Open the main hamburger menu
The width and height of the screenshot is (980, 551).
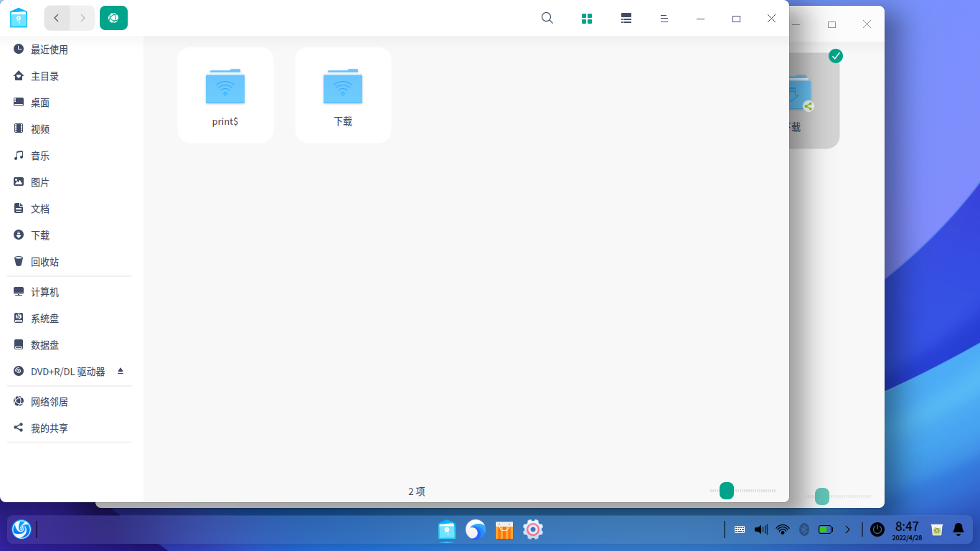[x=664, y=18]
